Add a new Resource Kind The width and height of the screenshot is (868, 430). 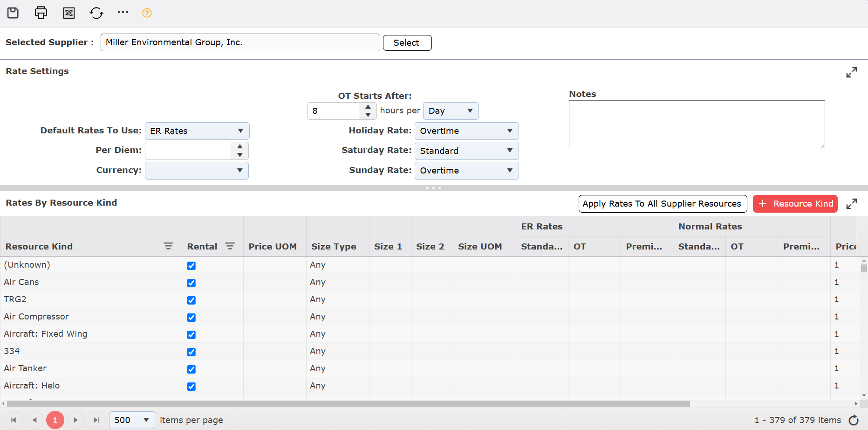(x=795, y=203)
